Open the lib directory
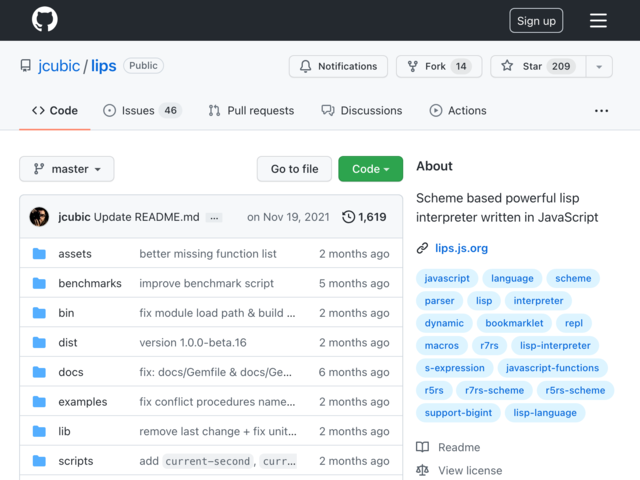 click(64, 431)
